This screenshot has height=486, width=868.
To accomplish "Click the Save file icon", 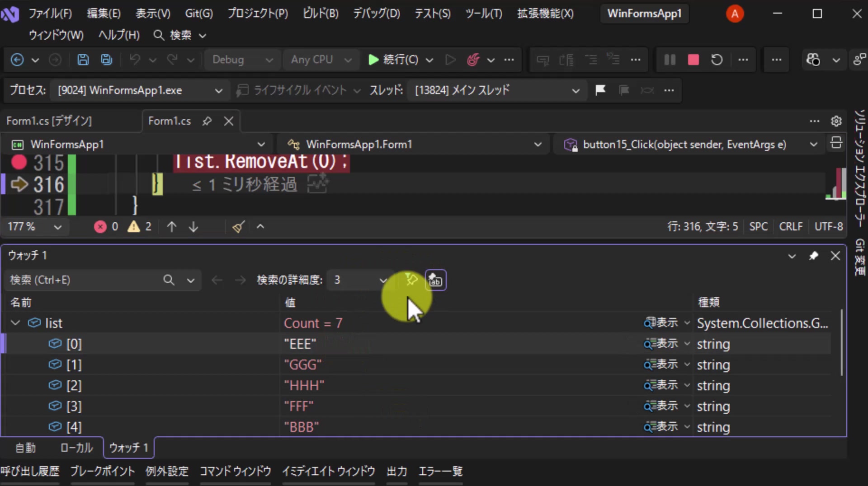I will point(83,60).
